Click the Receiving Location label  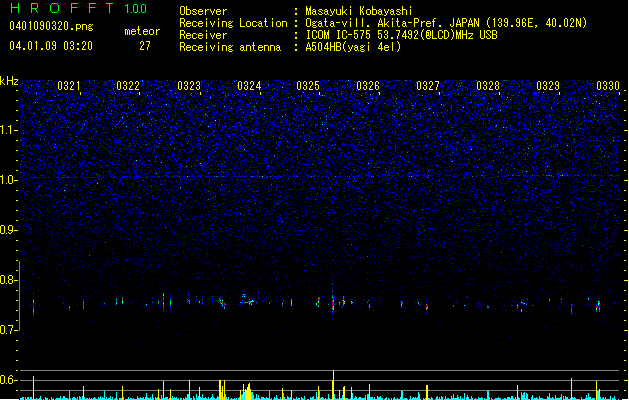tap(233, 23)
